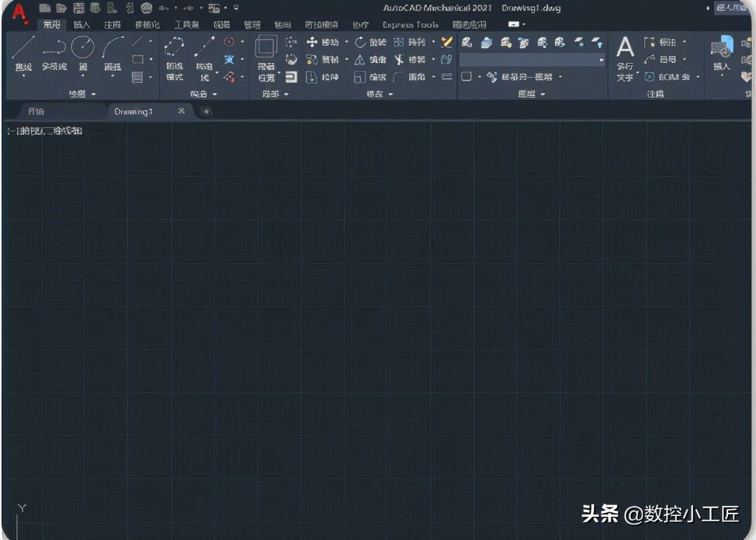The image size is (756, 540).
Task: Select the Arc drawing tool
Action: 113,53
